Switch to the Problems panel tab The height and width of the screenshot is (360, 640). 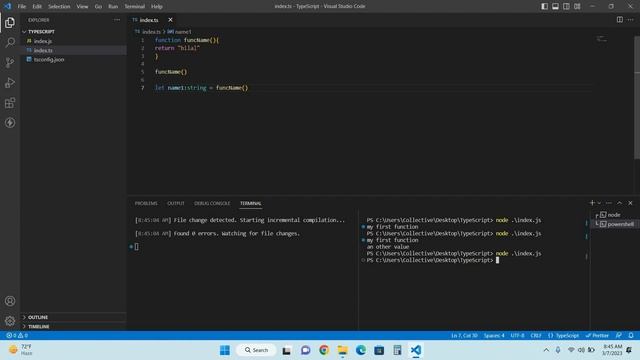tap(146, 203)
